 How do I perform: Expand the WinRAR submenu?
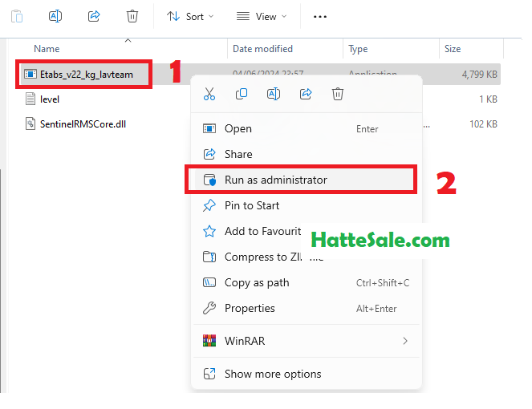(307, 341)
